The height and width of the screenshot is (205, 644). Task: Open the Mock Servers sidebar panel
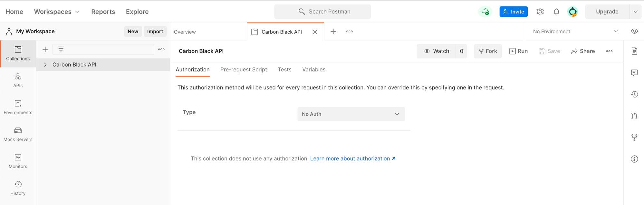(18, 134)
